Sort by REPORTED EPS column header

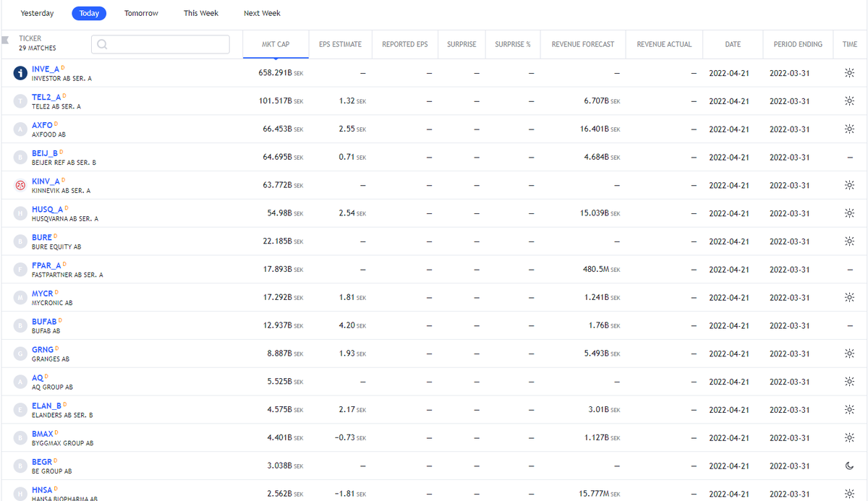[x=405, y=44]
